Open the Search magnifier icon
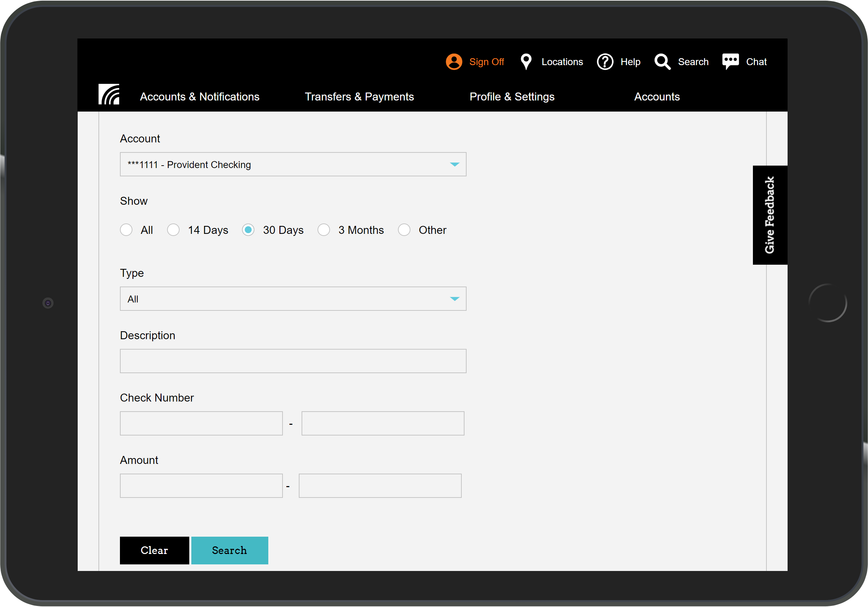Image resolution: width=868 pixels, height=607 pixels. point(662,61)
